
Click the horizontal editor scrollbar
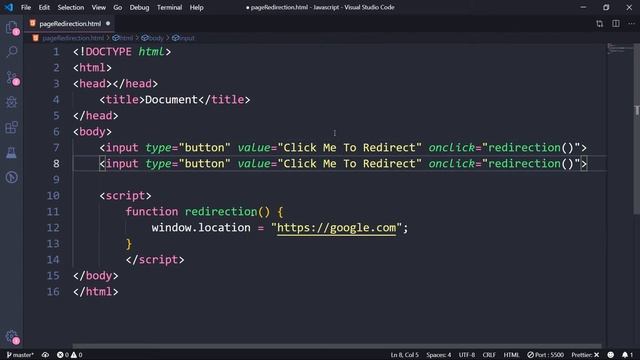tap(337, 346)
